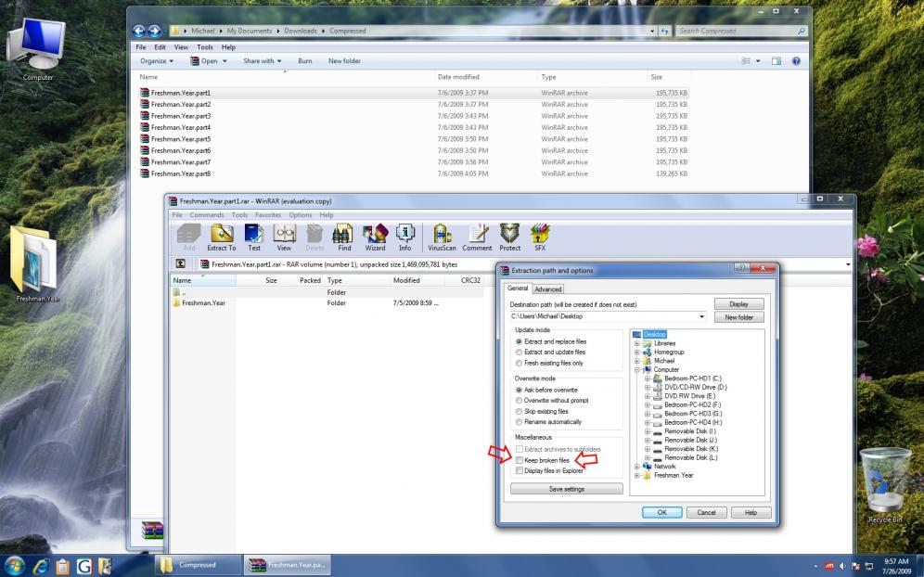Open the Tools menu in Explorer window
The image size is (924, 577).
tap(205, 47)
